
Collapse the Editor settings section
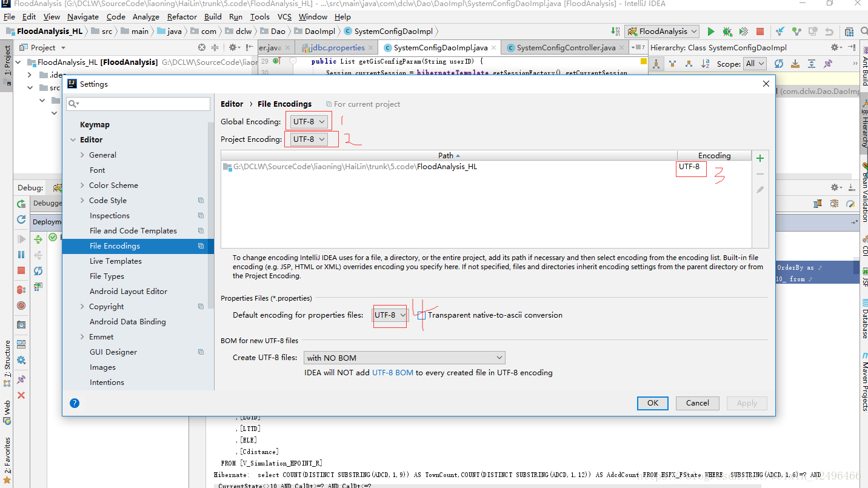pos(73,140)
